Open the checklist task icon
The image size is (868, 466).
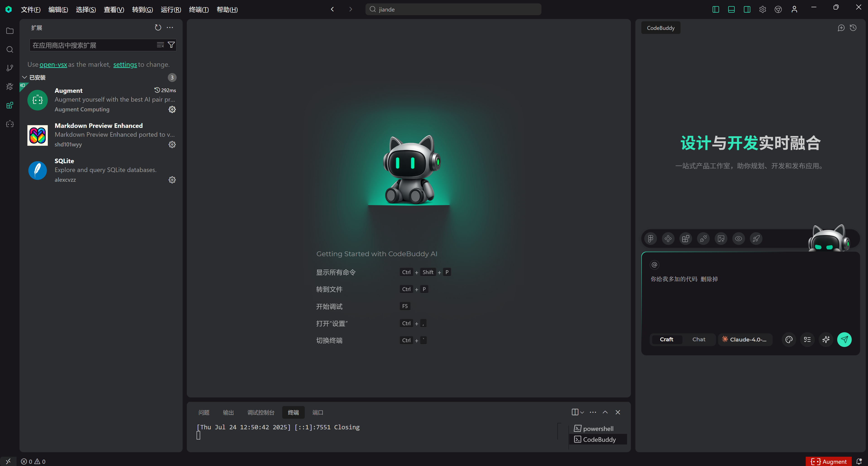click(x=807, y=339)
